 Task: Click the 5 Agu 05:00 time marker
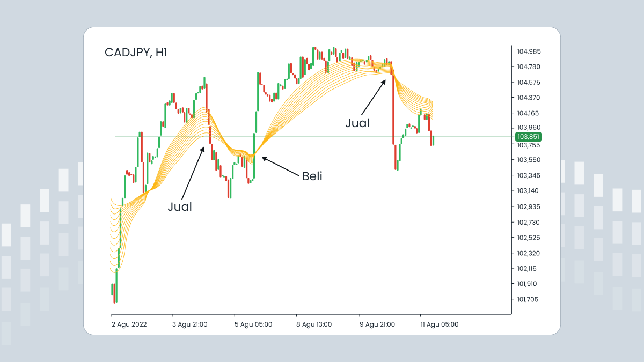click(253, 324)
